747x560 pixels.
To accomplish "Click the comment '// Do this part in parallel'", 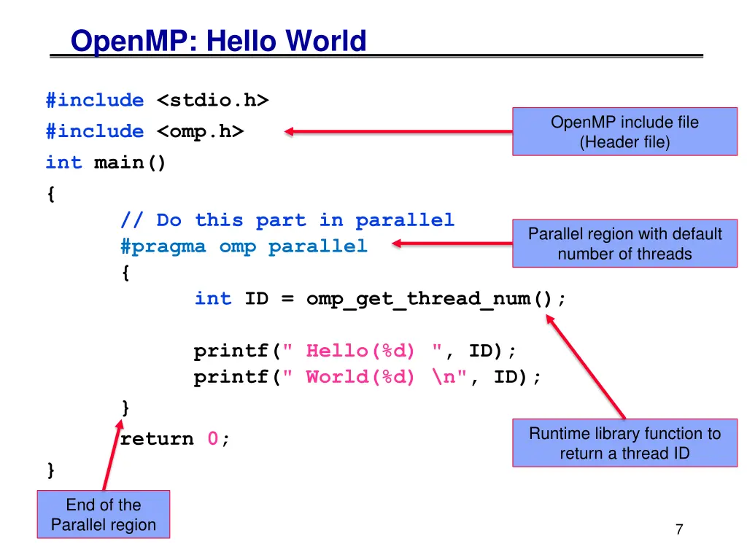I will (x=287, y=220).
